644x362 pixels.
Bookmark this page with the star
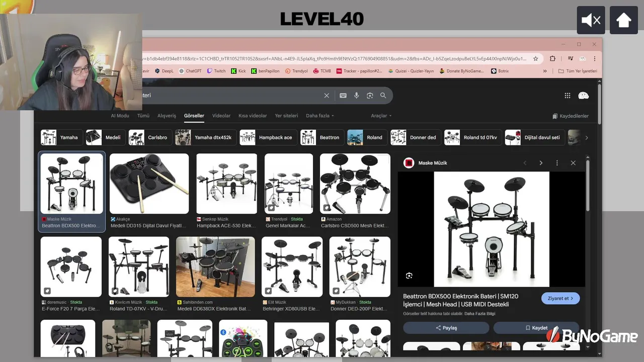[x=536, y=58]
